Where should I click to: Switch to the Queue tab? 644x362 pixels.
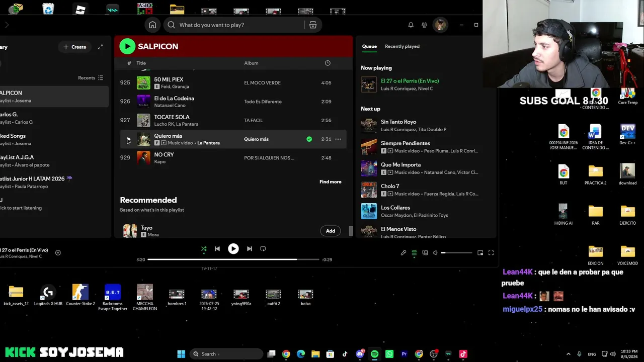[x=369, y=46]
